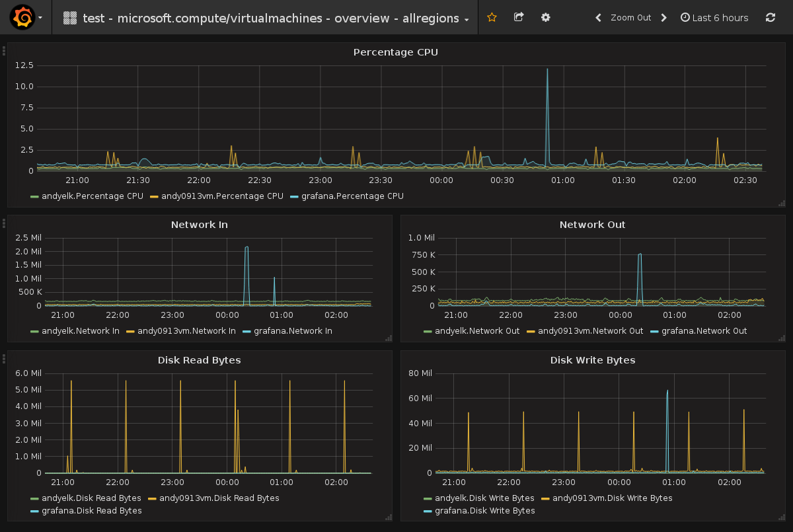Open color picker for andy0913vm.Percentage CPU line
Viewport: 793px width, 532px height.
[154, 197]
